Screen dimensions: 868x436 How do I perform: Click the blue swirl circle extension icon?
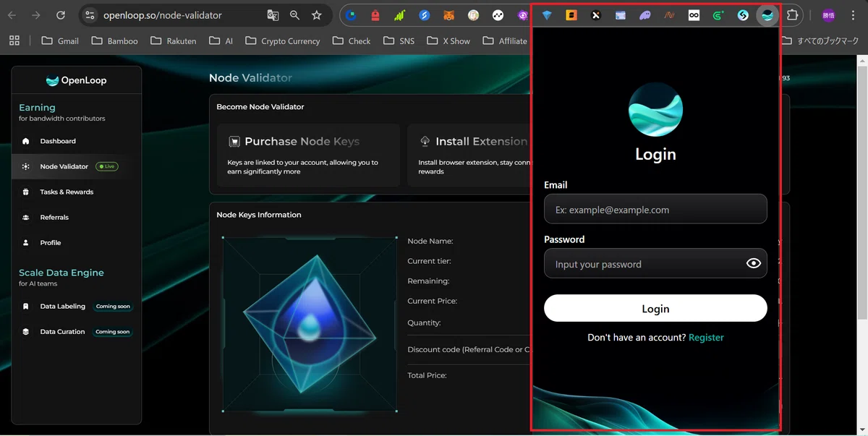coord(424,15)
